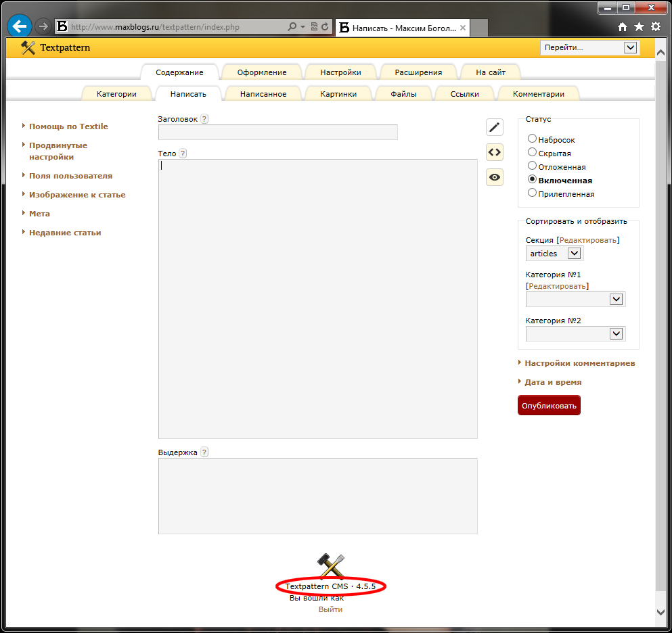Click the Textpattern hammer logo in header

[x=28, y=47]
